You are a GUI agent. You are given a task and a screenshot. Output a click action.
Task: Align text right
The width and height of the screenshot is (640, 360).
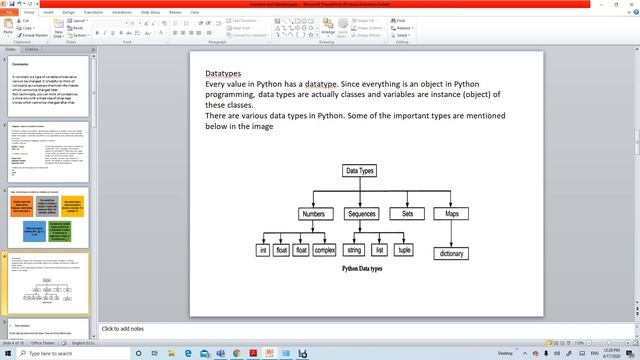[x=191, y=33]
